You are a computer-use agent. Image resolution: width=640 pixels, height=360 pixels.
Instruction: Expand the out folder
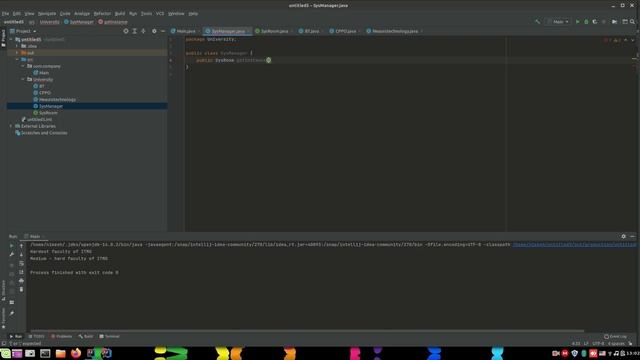pos(17,53)
